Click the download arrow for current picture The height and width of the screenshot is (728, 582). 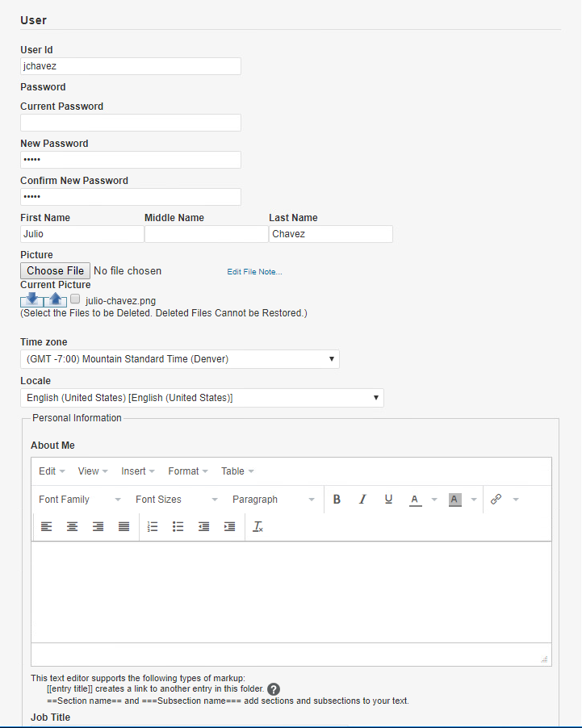pyautogui.click(x=31, y=299)
